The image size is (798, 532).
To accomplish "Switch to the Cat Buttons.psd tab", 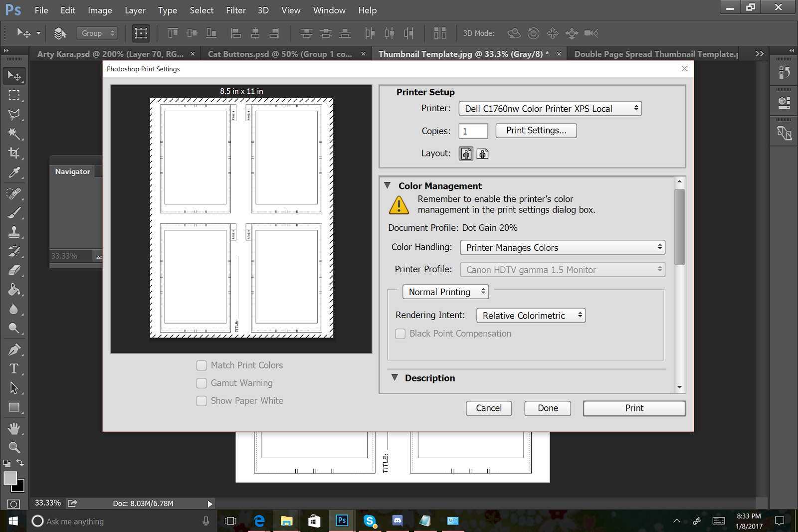I will click(x=279, y=54).
